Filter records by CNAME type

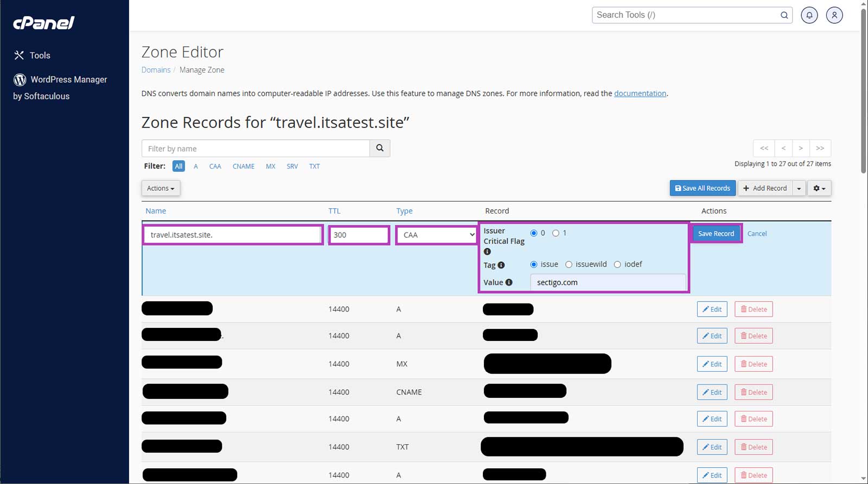(x=243, y=166)
